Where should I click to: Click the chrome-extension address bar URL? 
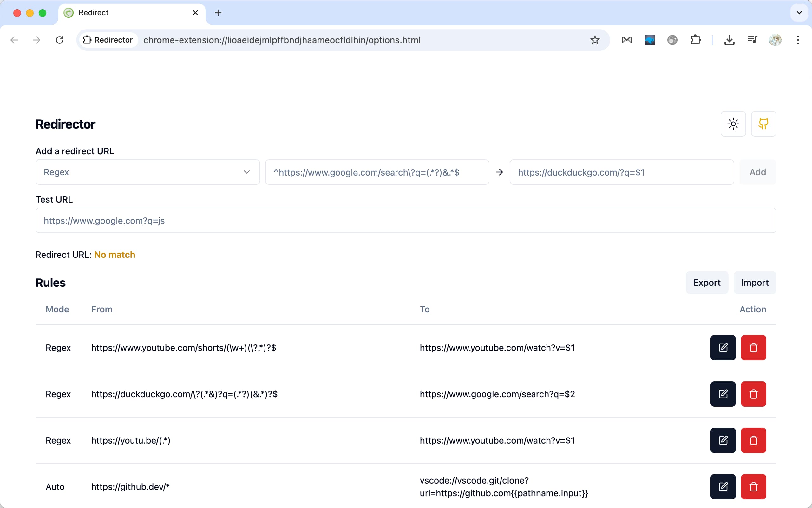coord(282,40)
